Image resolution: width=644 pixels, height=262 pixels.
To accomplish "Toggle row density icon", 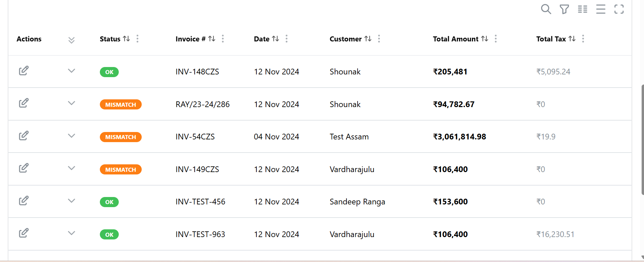I will pyautogui.click(x=600, y=9).
